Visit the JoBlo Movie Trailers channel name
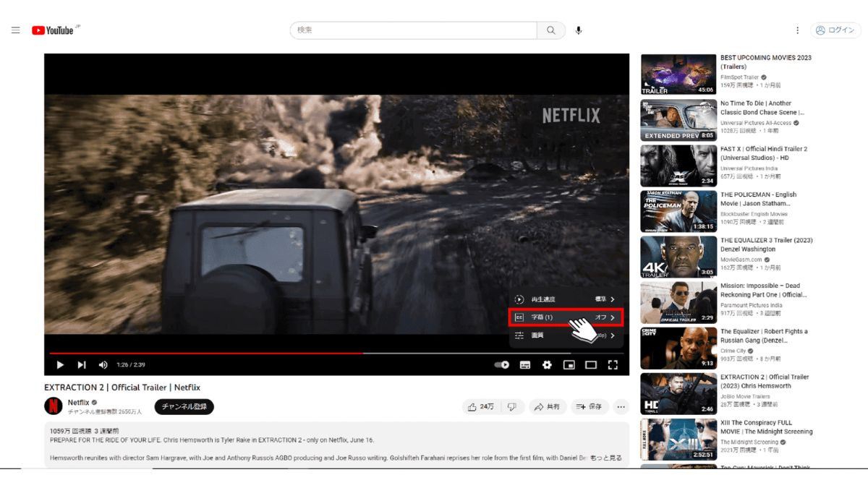The image size is (868, 488). [745, 396]
